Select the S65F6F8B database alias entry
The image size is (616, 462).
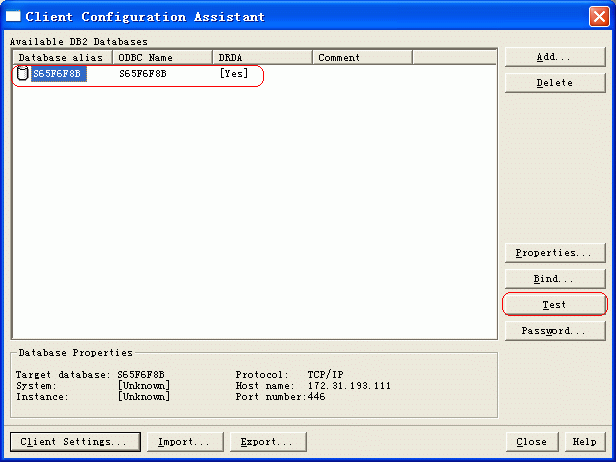click(57, 73)
